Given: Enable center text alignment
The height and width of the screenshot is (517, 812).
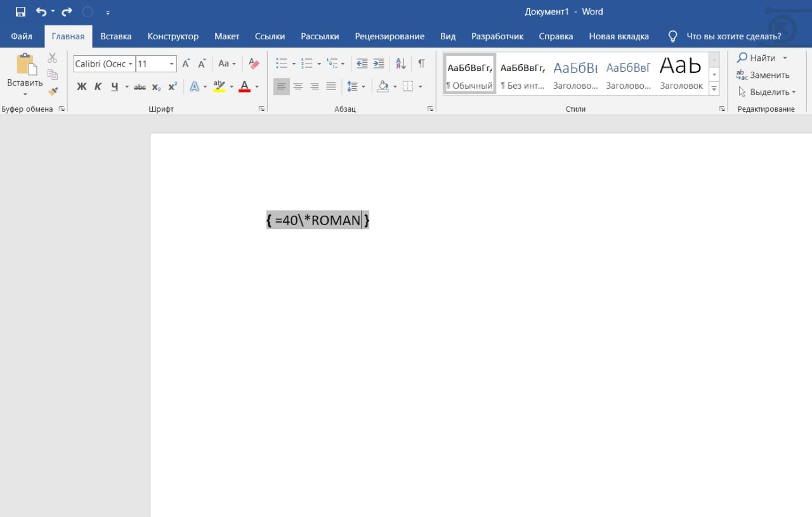Looking at the screenshot, I should (x=298, y=86).
